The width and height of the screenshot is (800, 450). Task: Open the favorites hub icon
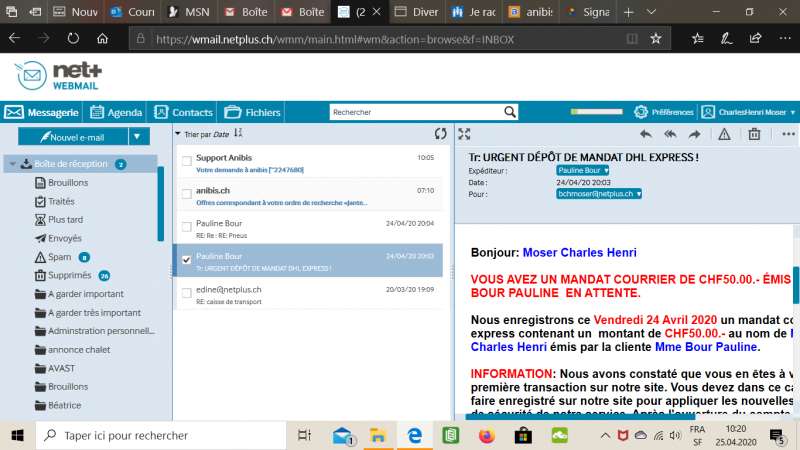697,38
